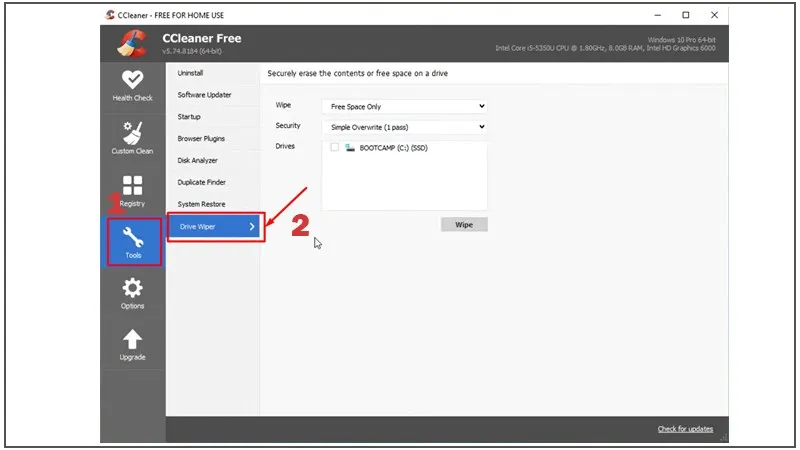
Task: Expand the Wipe type dropdown
Action: [x=404, y=106]
